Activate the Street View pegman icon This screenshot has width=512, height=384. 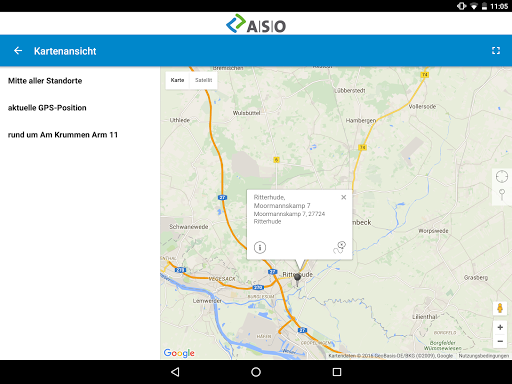[500, 308]
